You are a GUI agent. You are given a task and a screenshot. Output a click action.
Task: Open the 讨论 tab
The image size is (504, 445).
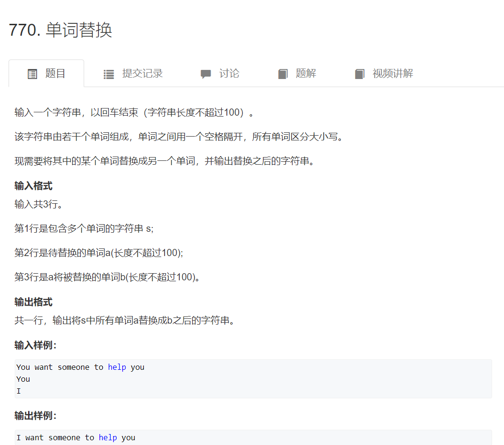pyautogui.click(x=220, y=73)
